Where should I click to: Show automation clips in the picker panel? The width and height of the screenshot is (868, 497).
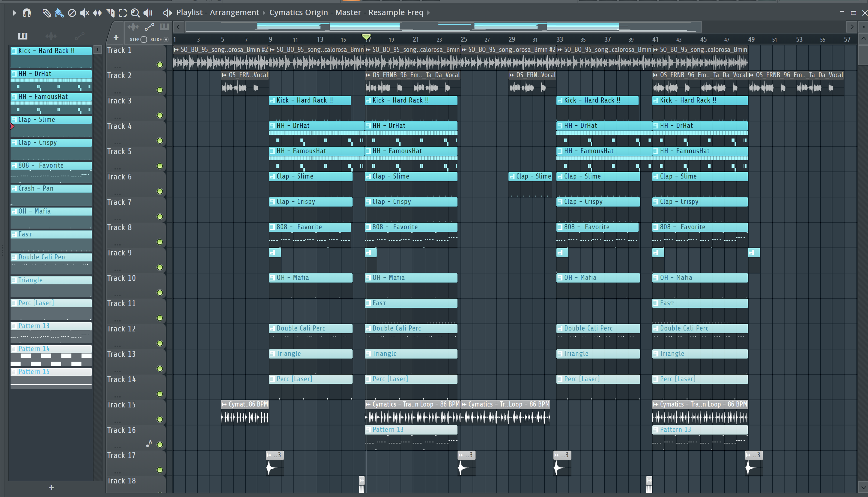[80, 36]
